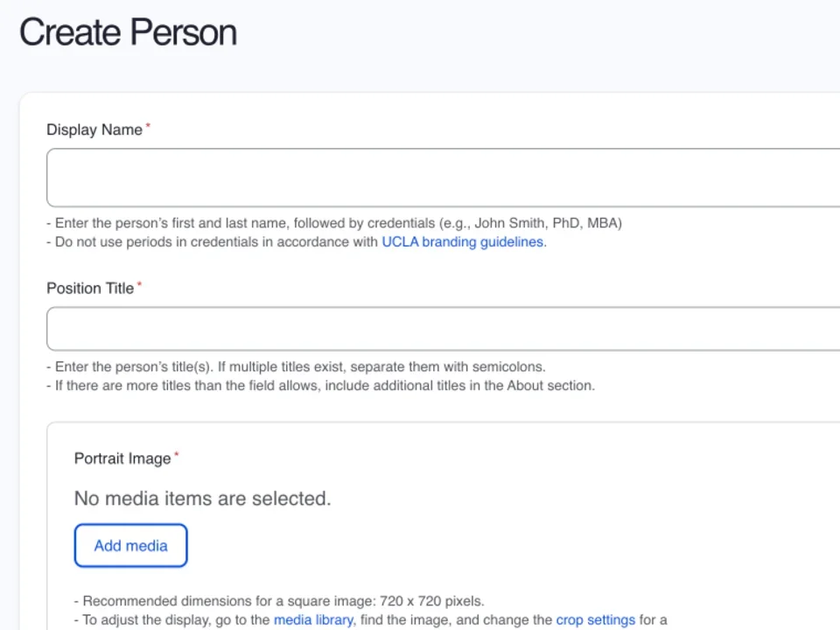The height and width of the screenshot is (630, 840).
Task: Click the periods in credentials guidance line
Action: click(297, 241)
